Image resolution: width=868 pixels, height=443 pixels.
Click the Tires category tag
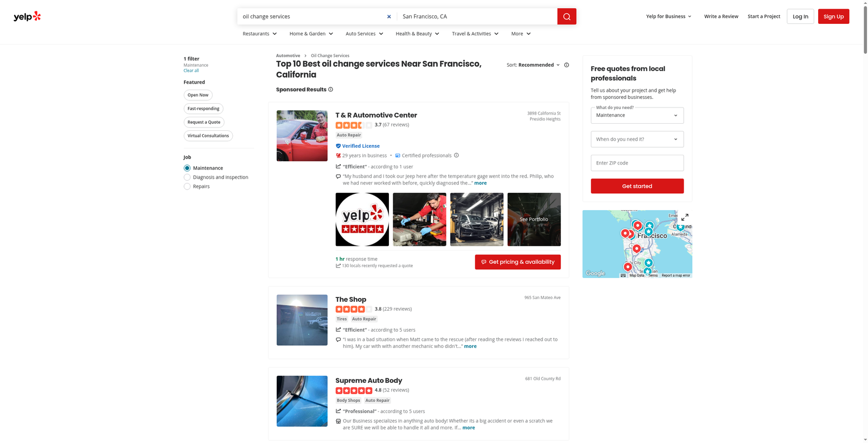342,319
